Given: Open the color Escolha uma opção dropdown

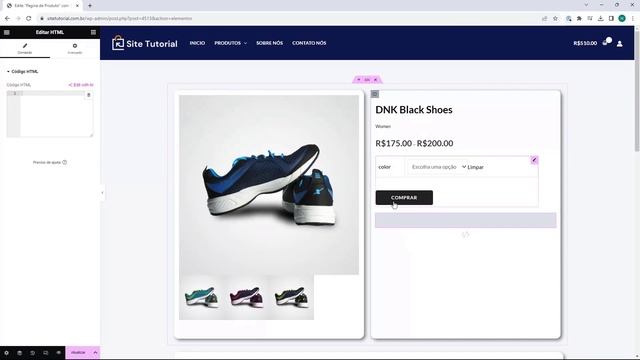Looking at the screenshot, I should click(438, 167).
